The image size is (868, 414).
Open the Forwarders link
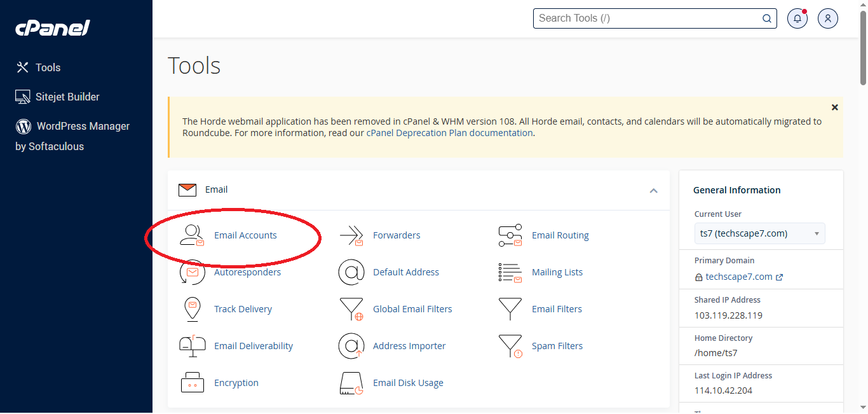point(397,235)
